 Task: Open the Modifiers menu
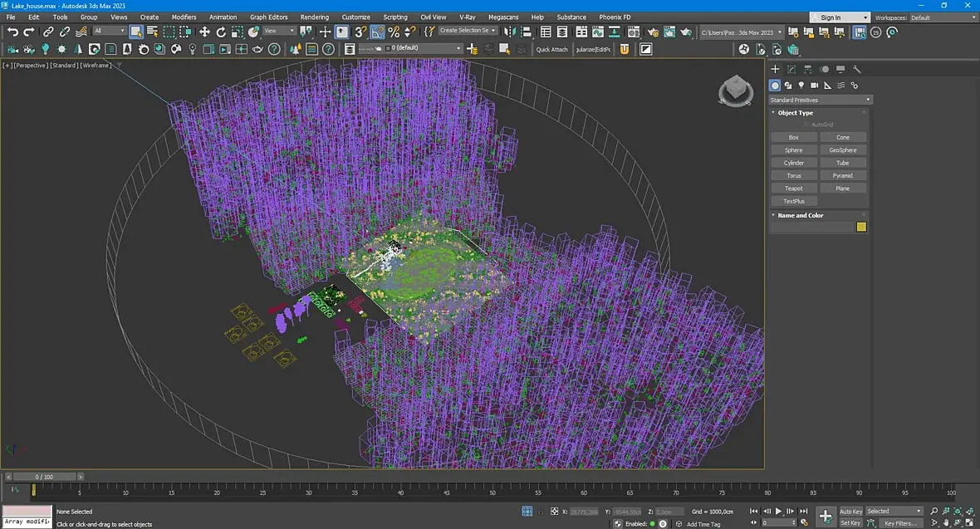(184, 17)
